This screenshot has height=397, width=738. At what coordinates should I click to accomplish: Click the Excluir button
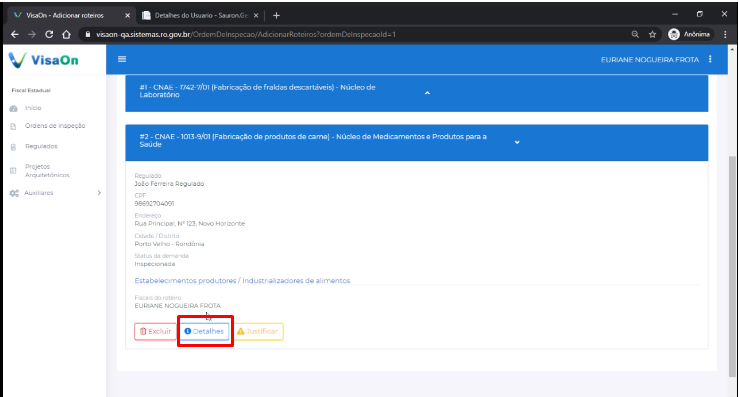pos(155,332)
